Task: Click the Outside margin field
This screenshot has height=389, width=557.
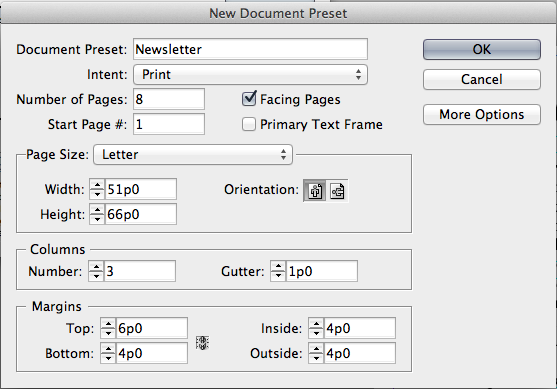Action: 360,353
